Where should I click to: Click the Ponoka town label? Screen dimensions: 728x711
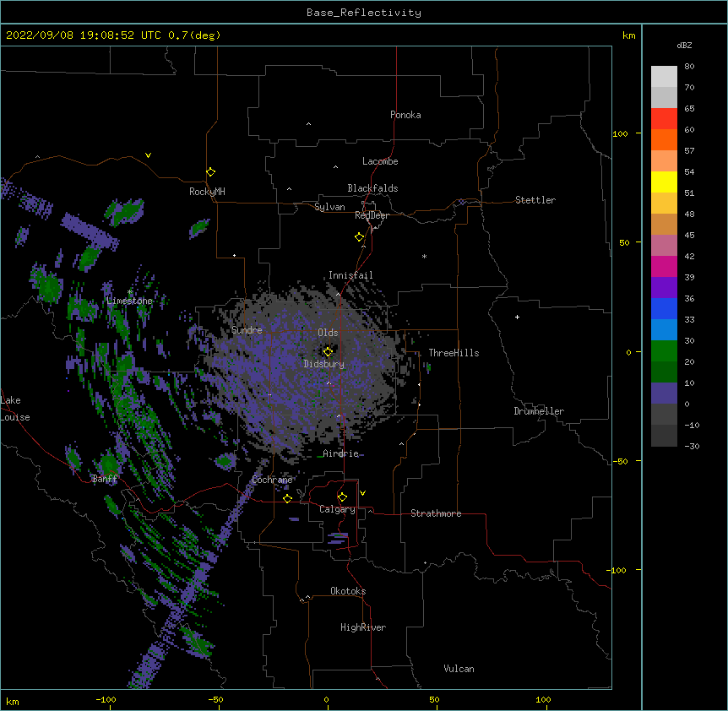click(x=405, y=115)
